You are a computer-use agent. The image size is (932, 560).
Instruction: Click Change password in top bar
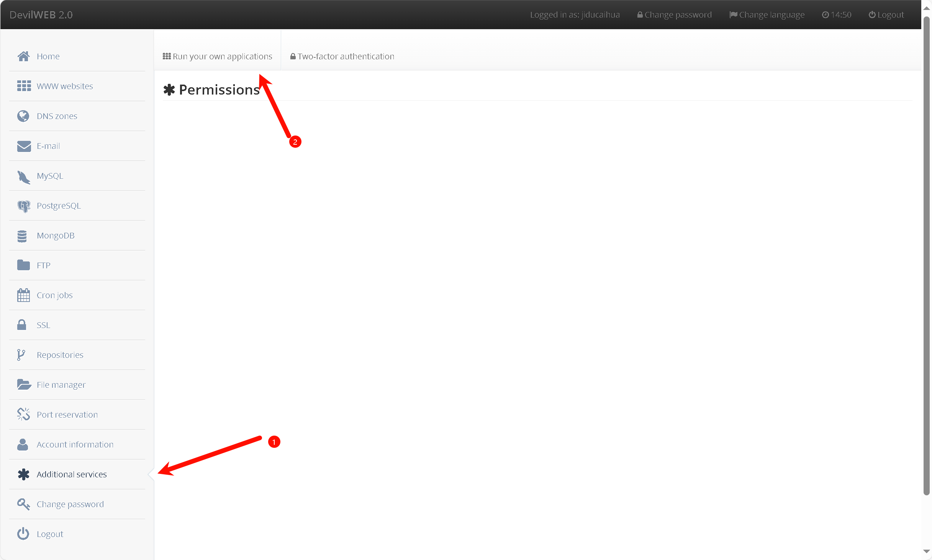pyautogui.click(x=674, y=15)
